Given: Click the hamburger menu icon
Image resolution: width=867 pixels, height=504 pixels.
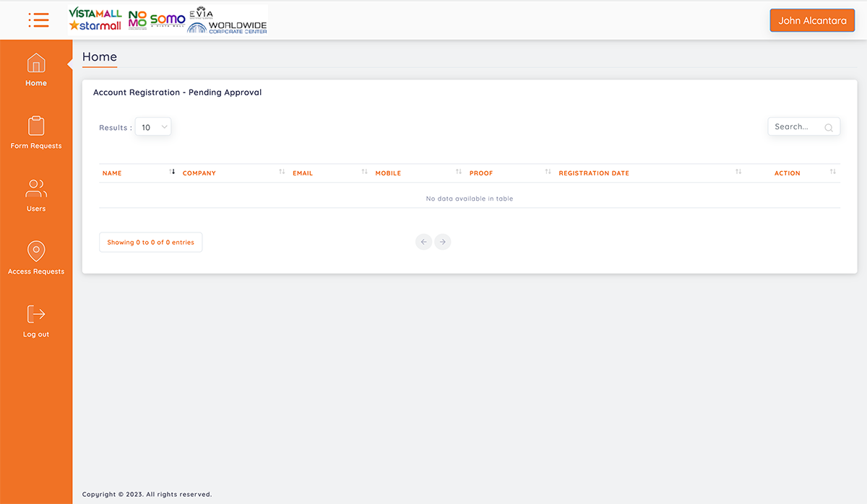Looking at the screenshot, I should point(38,20).
